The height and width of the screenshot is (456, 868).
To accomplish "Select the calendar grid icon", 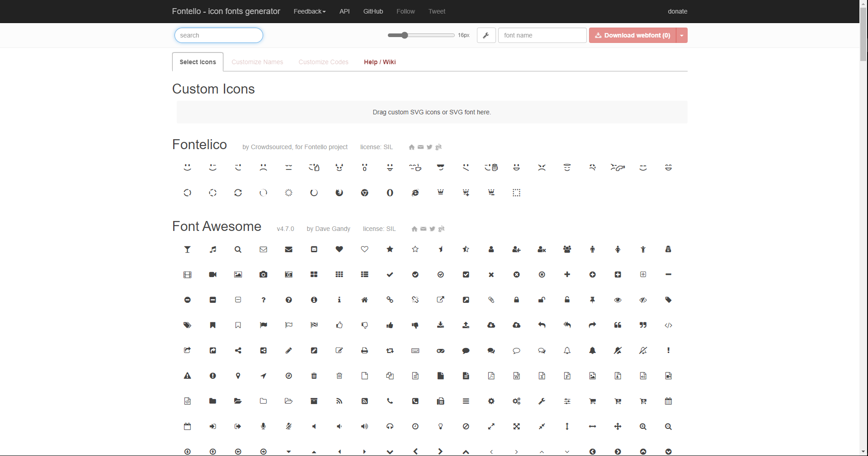I will click(668, 401).
